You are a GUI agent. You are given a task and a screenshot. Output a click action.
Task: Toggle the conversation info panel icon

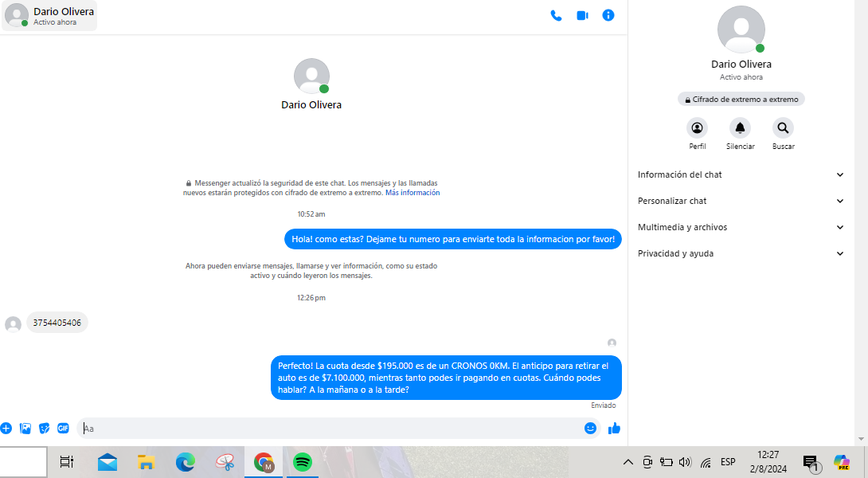pyautogui.click(x=608, y=15)
